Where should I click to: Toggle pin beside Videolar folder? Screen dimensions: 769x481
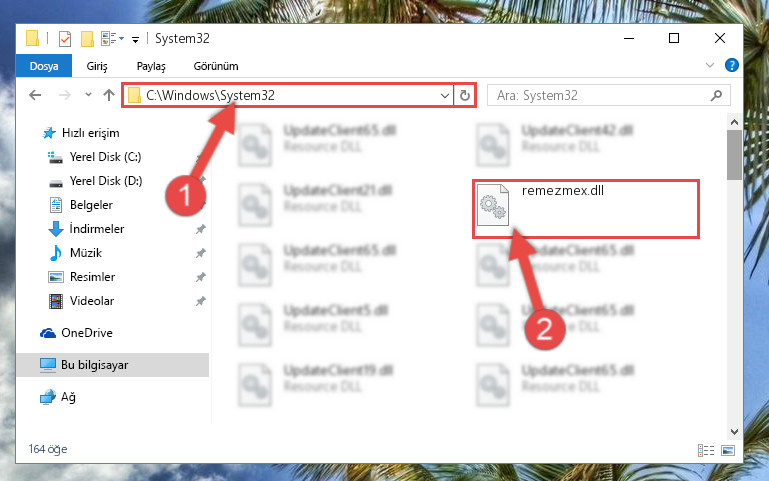201,301
